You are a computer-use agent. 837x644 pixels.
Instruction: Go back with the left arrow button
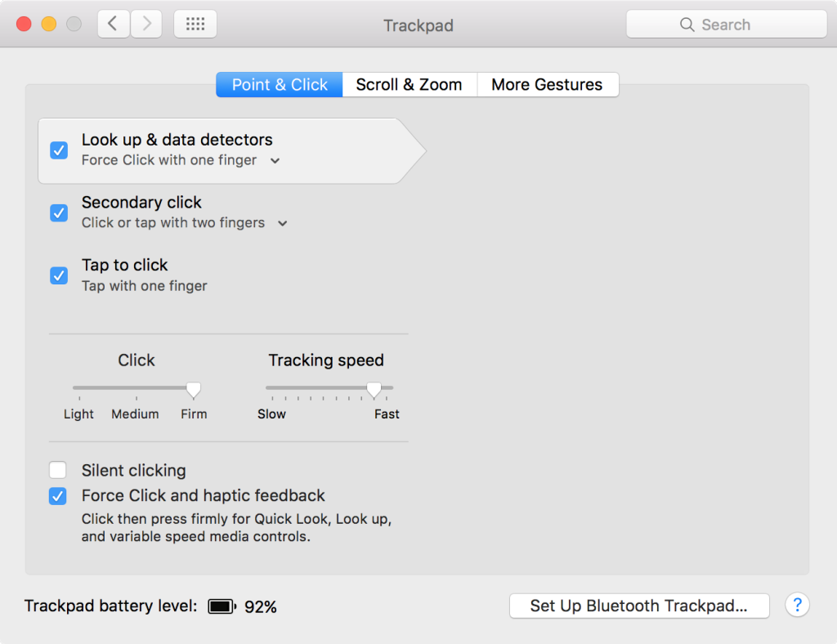coord(114,25)
